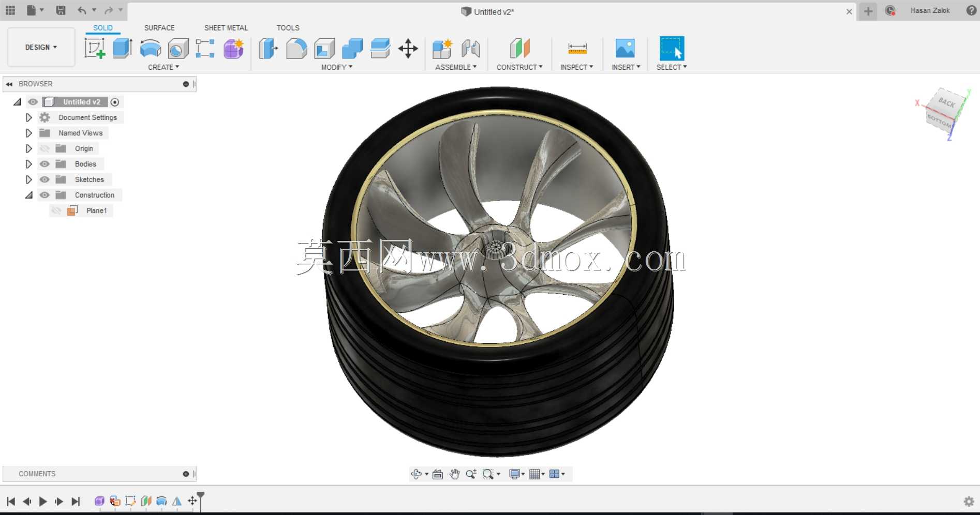Switch to the TOOLS tab
Screen dimensions: 980x515
click(x=288, y=28)
